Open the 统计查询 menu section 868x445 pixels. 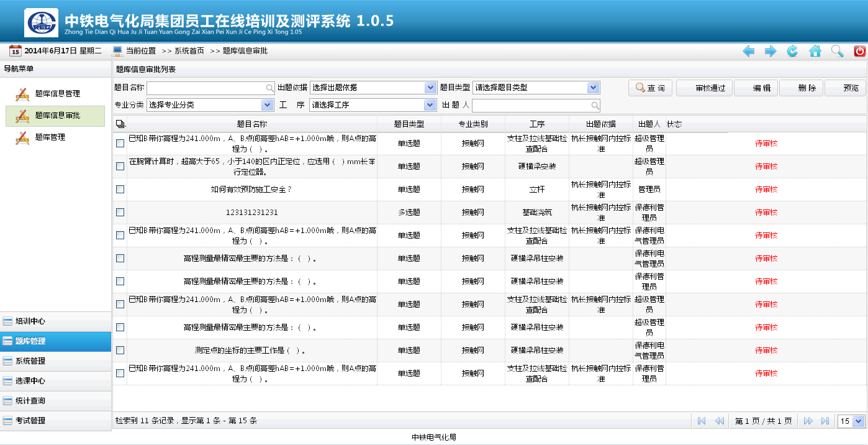tap(56, 401)
